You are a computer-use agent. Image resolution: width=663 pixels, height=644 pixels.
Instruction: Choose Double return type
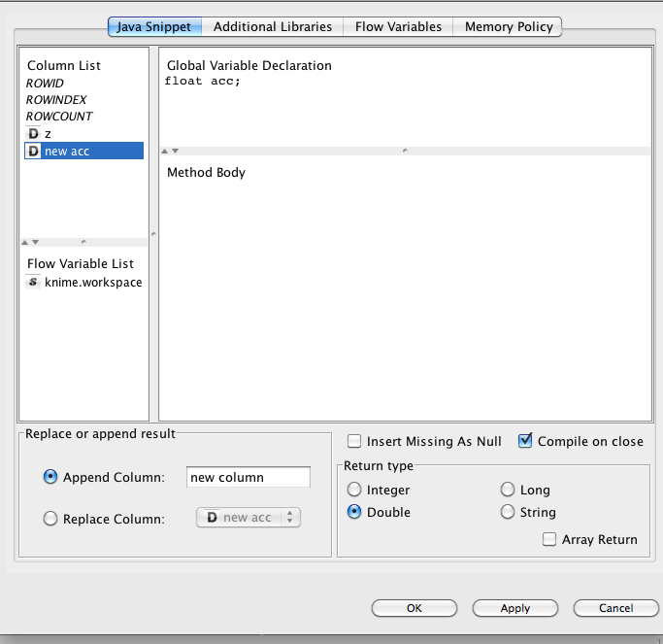click(x=354, y=512)
